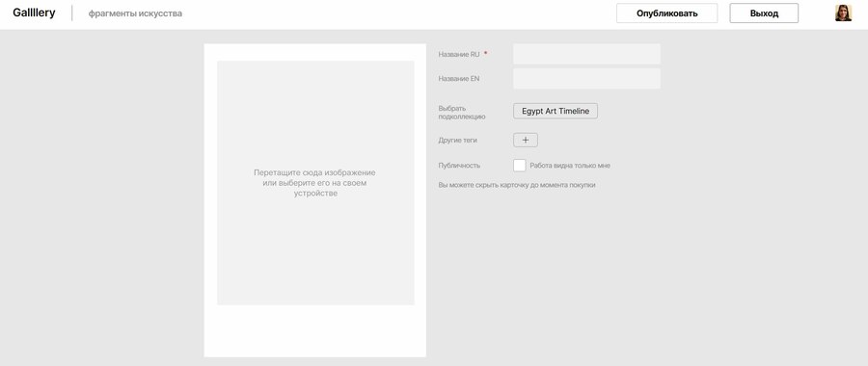Open the user profile avatar
The width and height of the screenshot is (868, 366).
843,13
